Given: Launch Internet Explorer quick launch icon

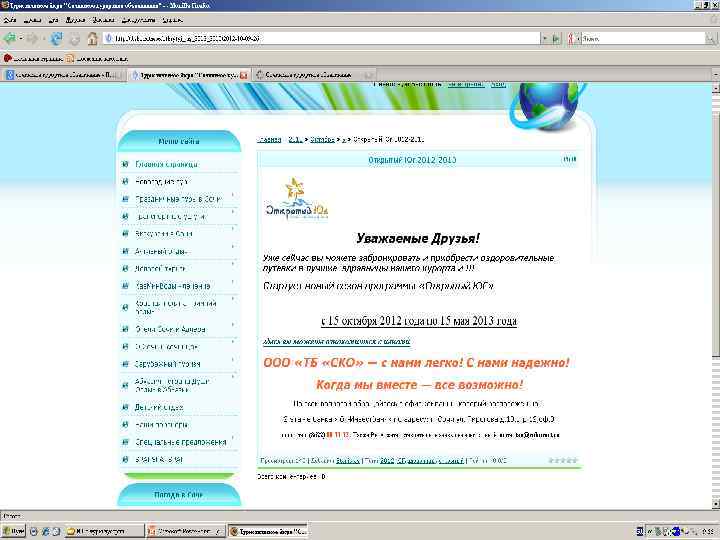Looking at the screenshot, I should pos(45,531).
